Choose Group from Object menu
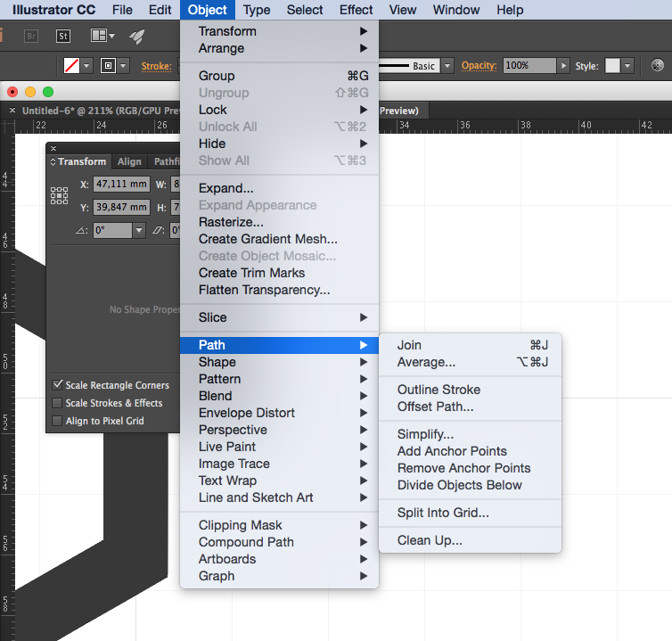Screen dimensions: 672x641 click(x=280, y=76)
